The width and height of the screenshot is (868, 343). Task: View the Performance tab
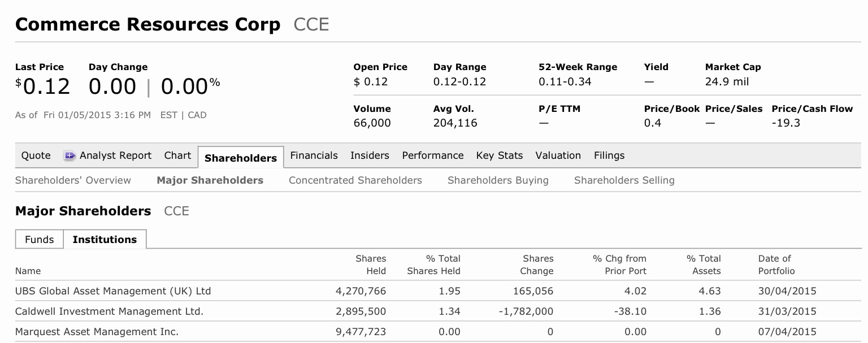[432, 155]
